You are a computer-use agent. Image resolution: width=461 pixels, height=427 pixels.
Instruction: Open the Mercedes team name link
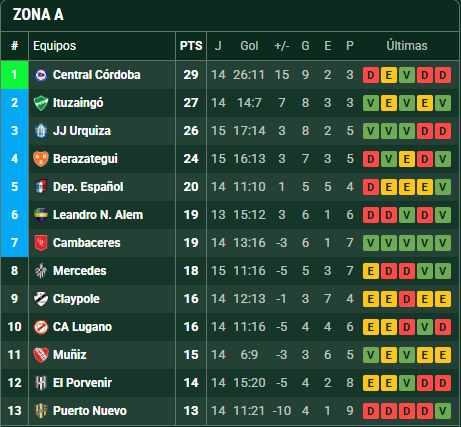coord(80,271)
